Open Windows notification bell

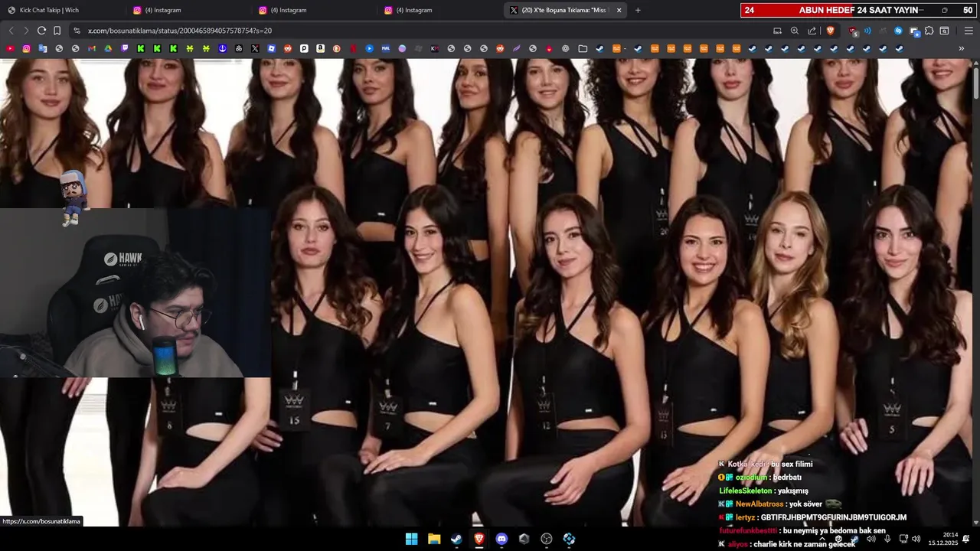[x=966, y=539]
